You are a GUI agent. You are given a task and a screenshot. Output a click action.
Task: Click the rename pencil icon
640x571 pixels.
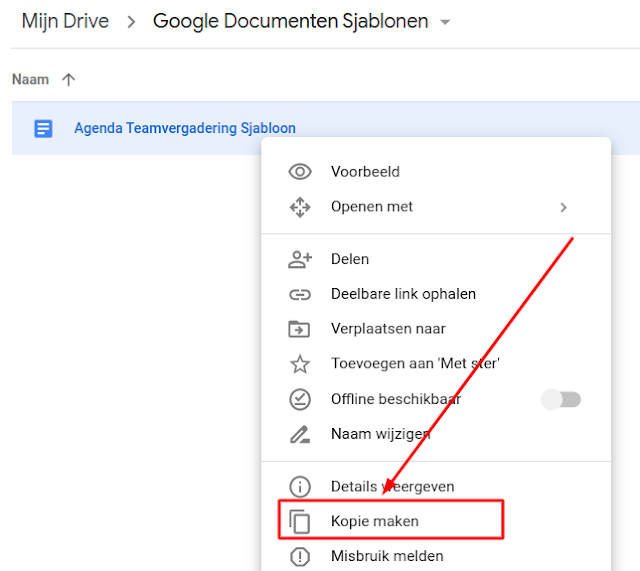300,434
